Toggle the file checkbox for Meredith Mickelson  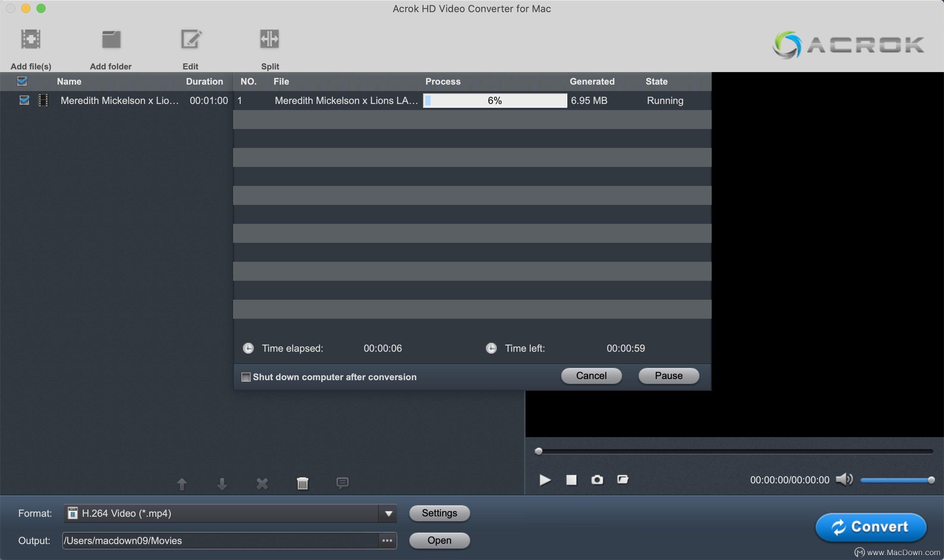point(23,100)
